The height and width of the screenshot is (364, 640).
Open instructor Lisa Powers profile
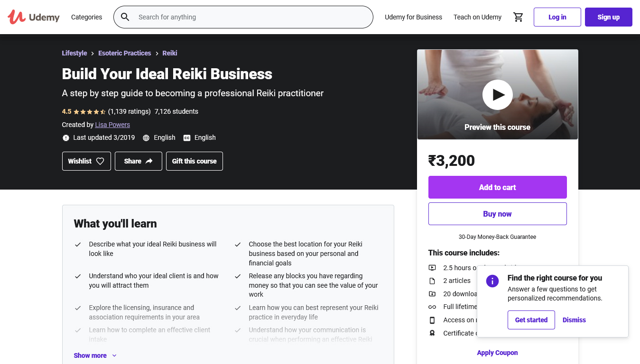tap(112, 125)
